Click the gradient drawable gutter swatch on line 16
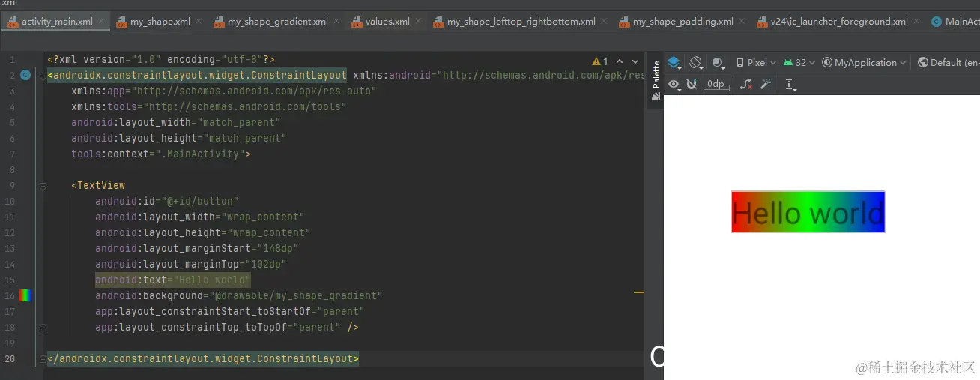The width and height of the screenshot is (980, 380). [25, 295]
